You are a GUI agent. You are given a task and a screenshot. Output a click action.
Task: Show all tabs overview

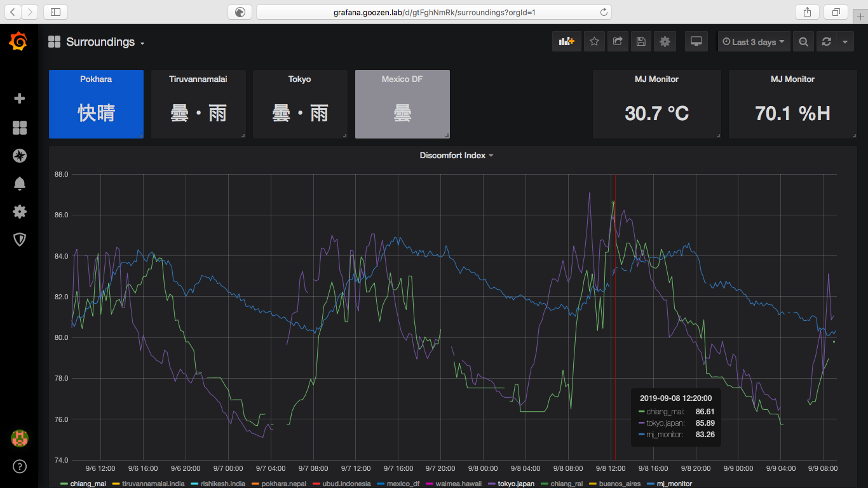tap(836, 11)
